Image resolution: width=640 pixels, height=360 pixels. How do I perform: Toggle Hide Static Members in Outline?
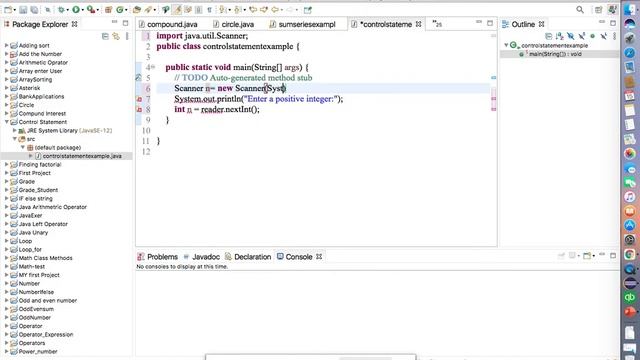582,36
